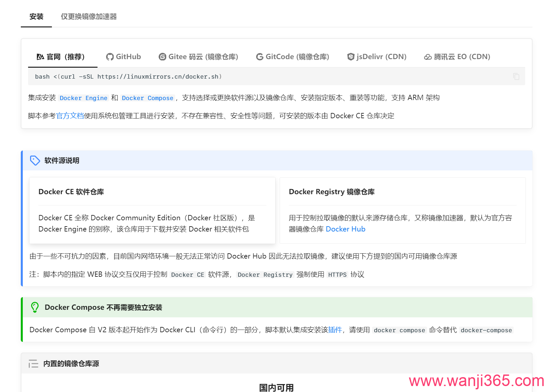Viewport: 547px width, 392px height.
Task: Select the jsDelivr (CDN) tab
Action: click(377, 57)
